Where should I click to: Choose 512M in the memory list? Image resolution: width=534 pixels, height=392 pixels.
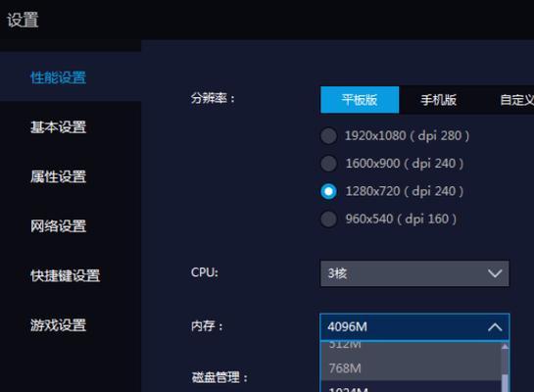412,345
